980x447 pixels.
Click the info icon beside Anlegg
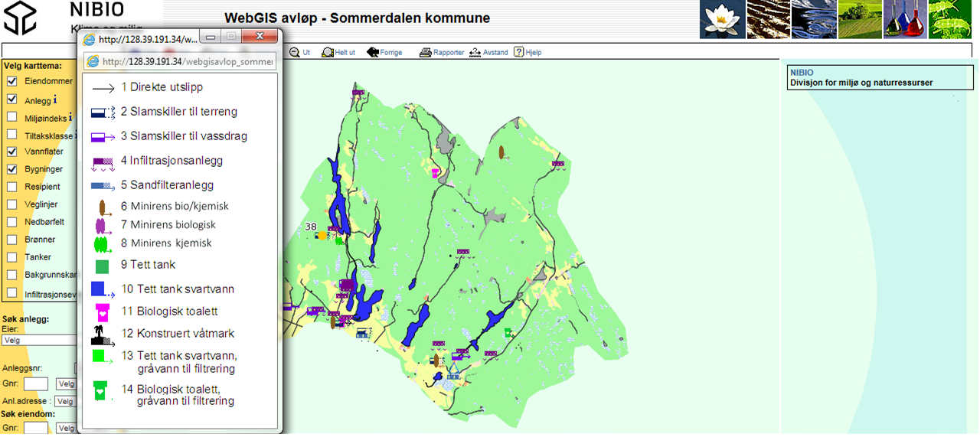[x=56, y=100]
